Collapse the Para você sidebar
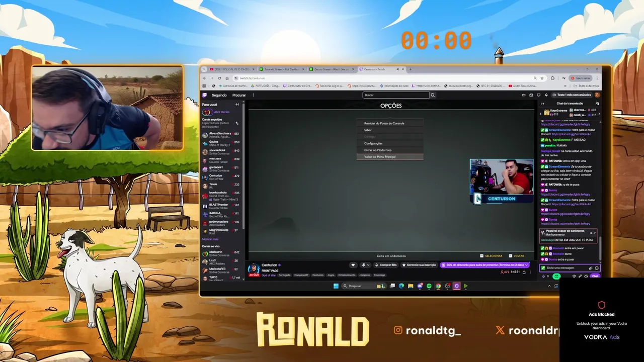The height and width of the screenshot is (362, 644). point(237,105)
